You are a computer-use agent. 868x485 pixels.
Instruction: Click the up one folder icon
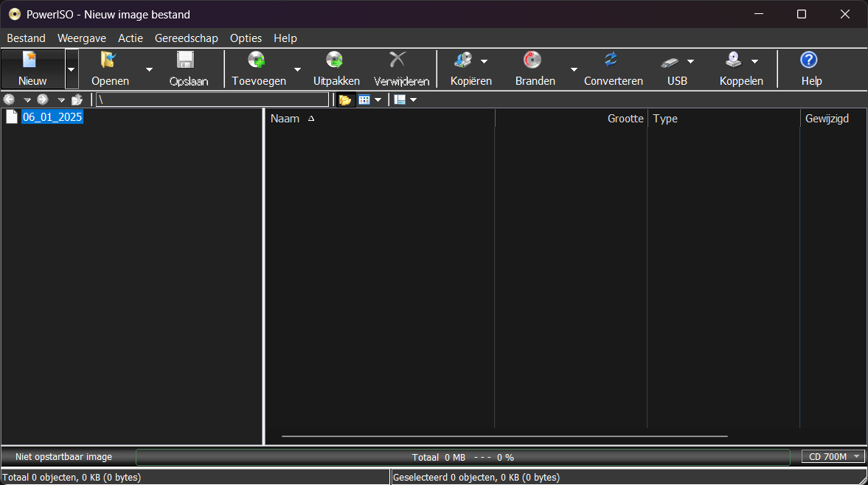tap(77, 100)
